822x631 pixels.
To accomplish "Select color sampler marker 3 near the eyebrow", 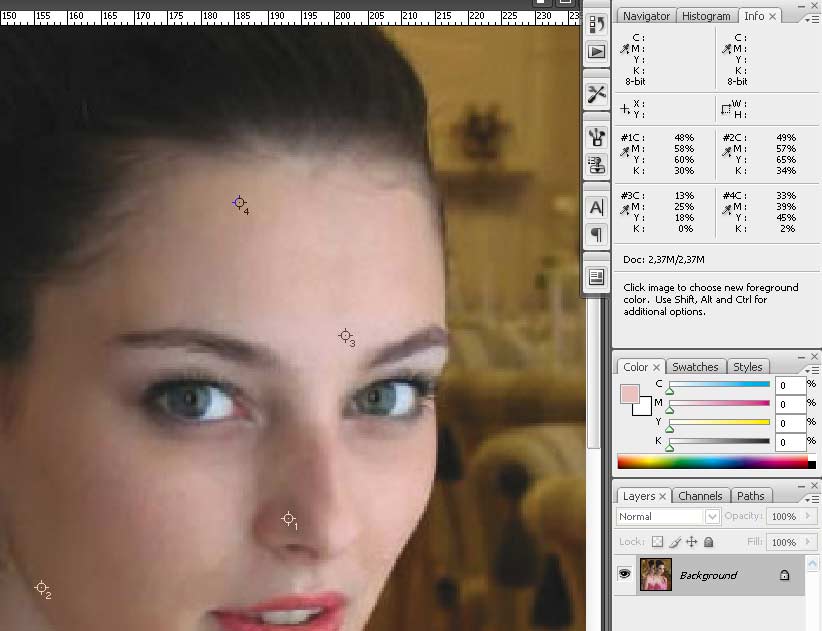I will 345,335.
